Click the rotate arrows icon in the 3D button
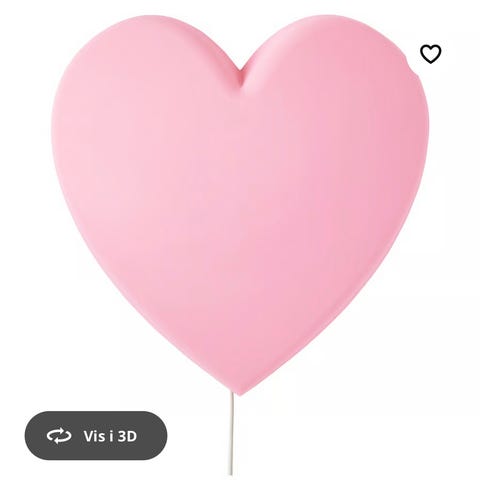Image resolution: width=480 pixels, height=480 pixels. [59, 436]
